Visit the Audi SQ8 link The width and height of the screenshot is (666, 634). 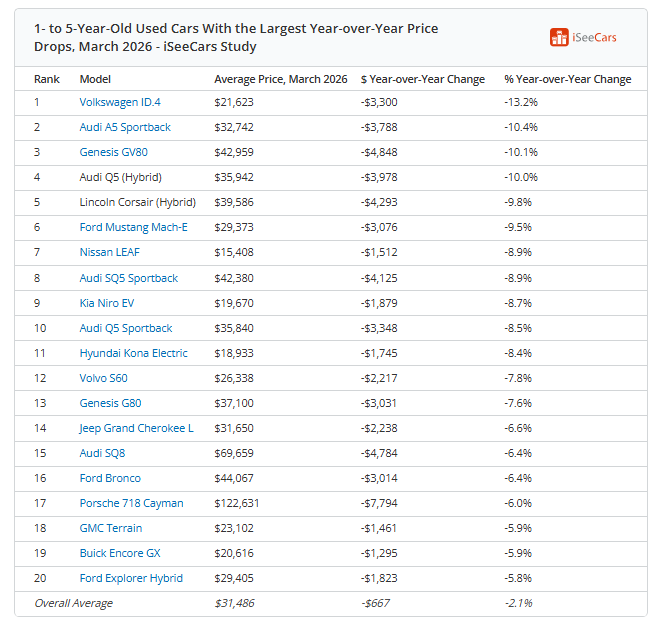click(102, 454)
